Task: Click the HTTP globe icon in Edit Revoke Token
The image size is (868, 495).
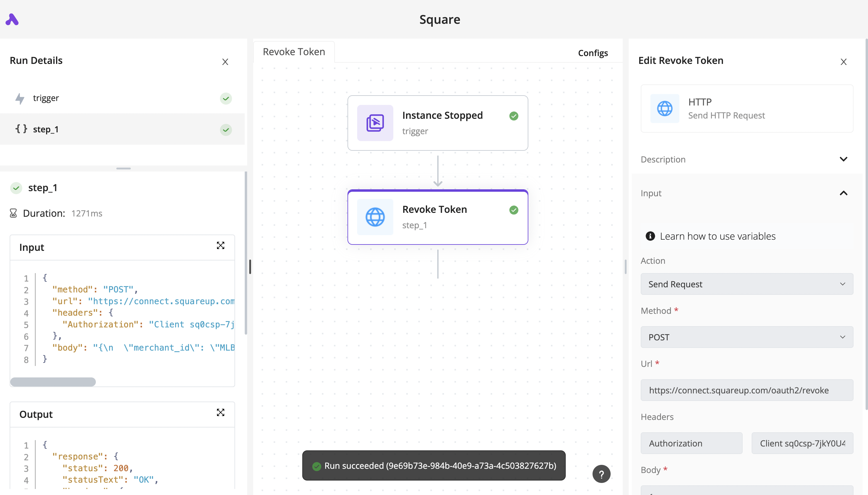Action: tap(665, 109)
